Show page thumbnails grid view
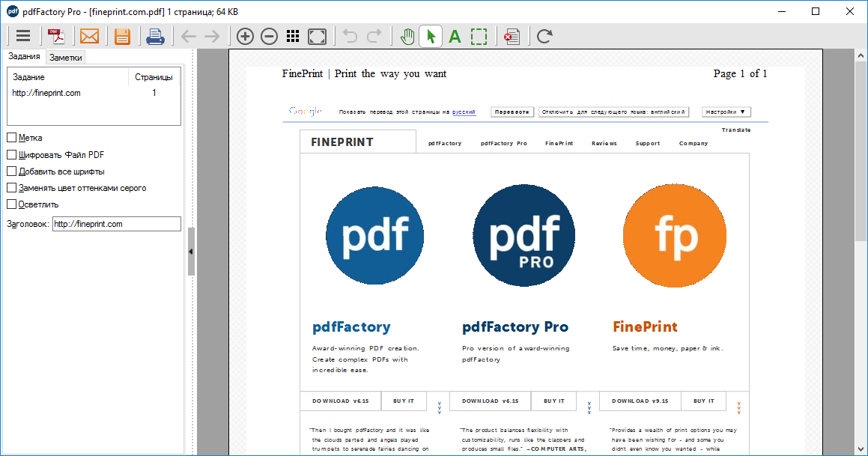 point(293,36)
